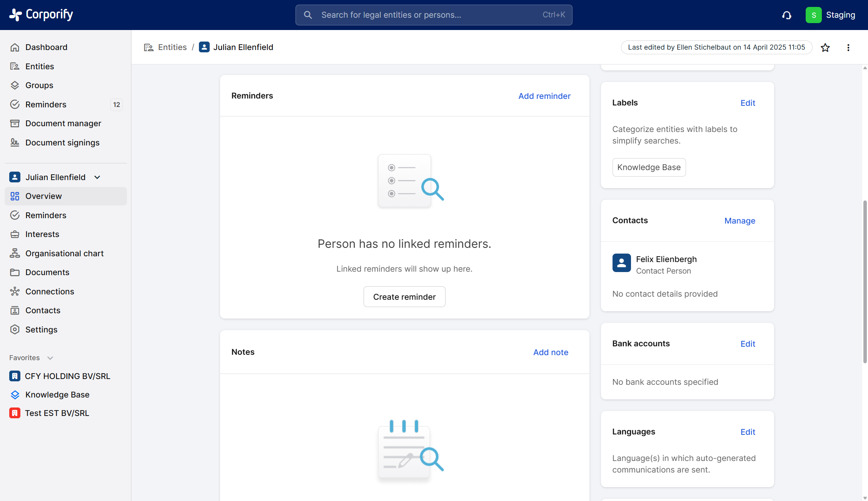This screenshot has width=868, height=501.
Task: Open the Groups sidebar item
Action: pos(39,85)
